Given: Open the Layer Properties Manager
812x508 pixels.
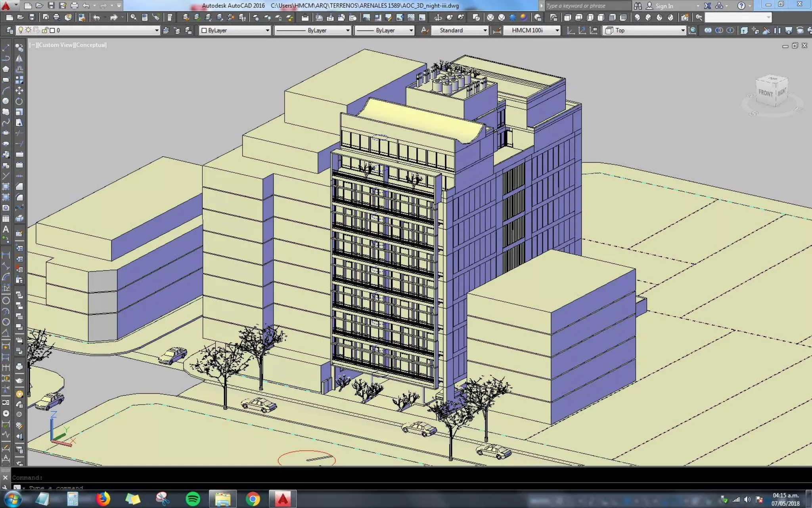Looking at the screenshot, I should (x=10, y=30).
